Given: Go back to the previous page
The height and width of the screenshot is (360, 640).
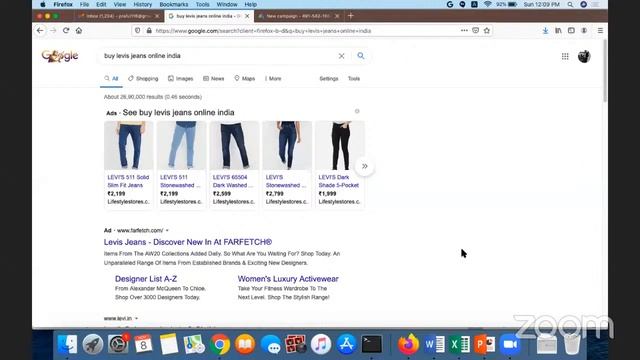Looking at the screenshot, I should (x=40, y=31).
